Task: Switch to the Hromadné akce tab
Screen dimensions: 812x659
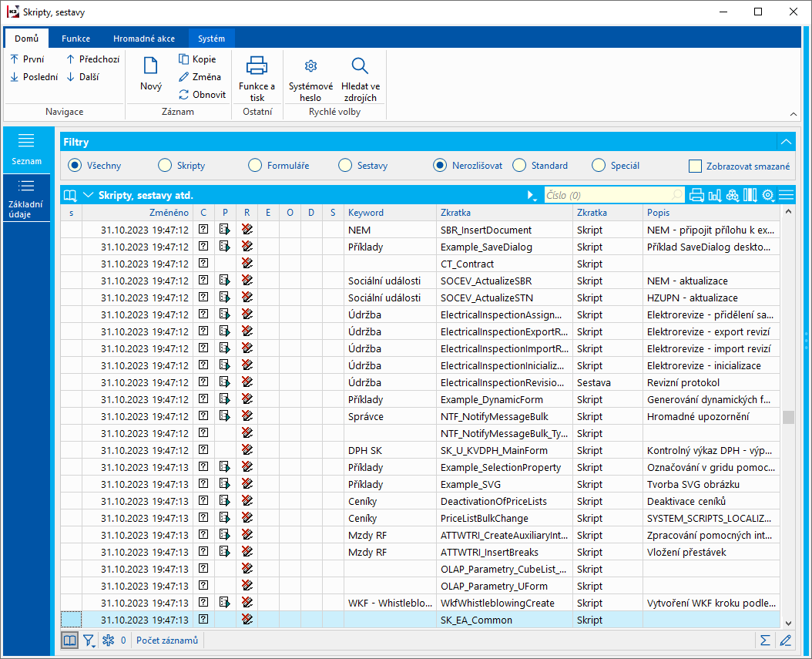Action: tap(143, 39)
